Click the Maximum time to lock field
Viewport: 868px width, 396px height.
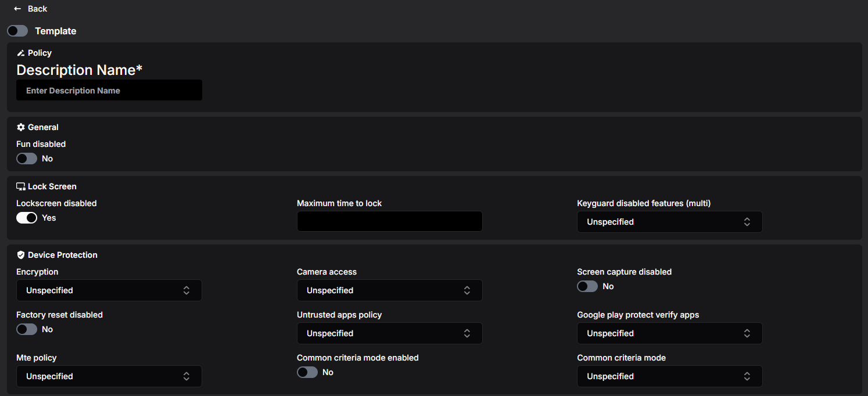click(389, 221)
